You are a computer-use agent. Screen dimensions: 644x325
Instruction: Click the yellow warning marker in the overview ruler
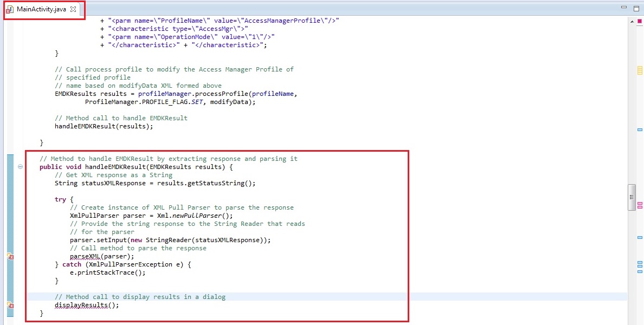(640, 71)
